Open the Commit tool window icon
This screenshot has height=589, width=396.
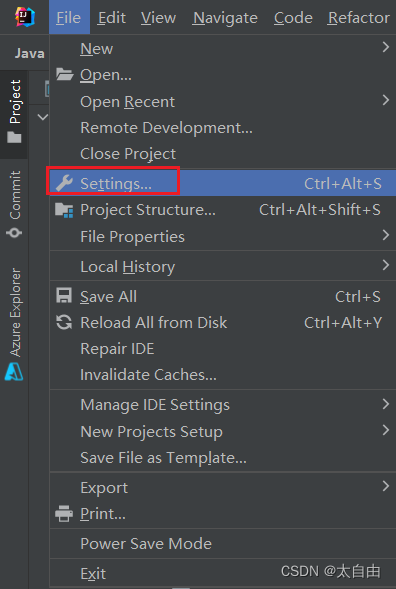point(14,233)
